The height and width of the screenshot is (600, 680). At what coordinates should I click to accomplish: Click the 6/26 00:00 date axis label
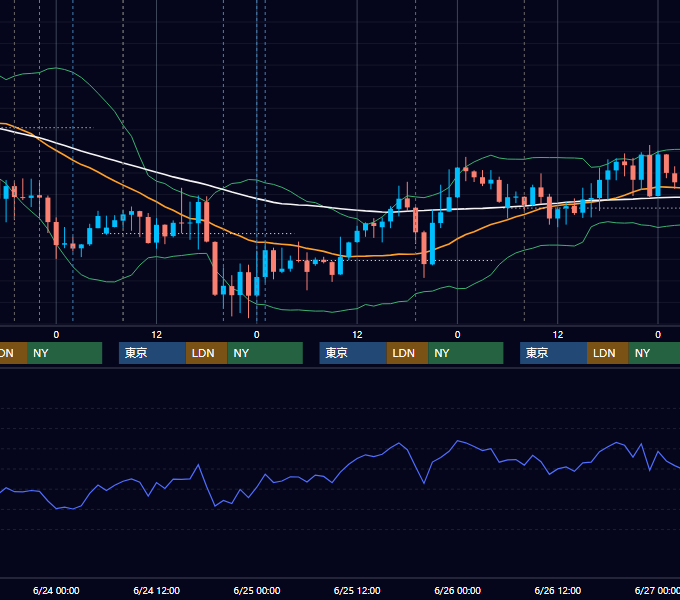point(458,590)
